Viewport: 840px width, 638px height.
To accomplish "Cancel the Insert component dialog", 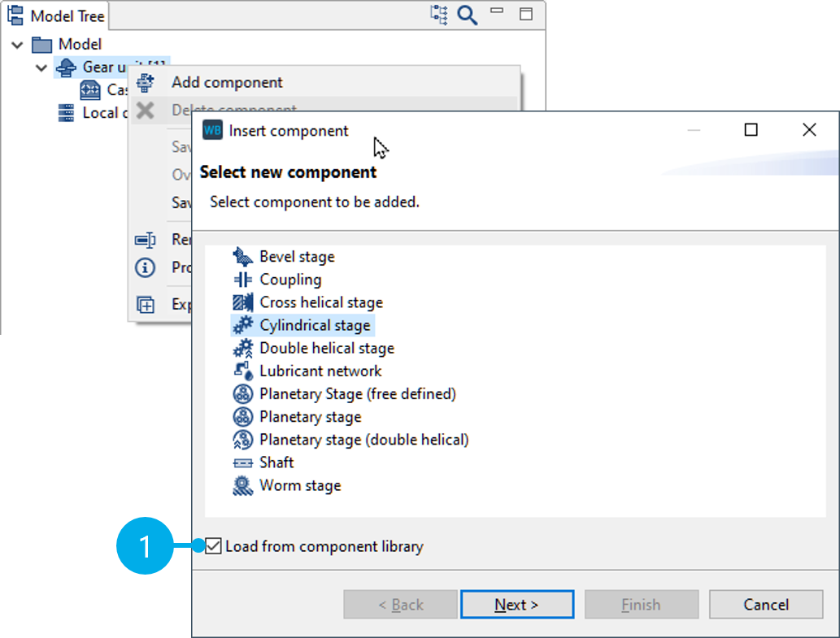I will [765, 605].
